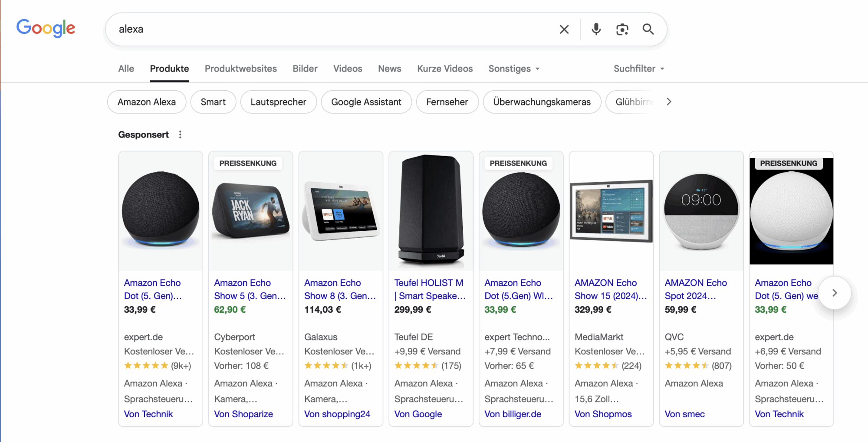Enable the Google Assistant filter chip
Image resolution: width=868 pixels, height=442 pixels.
coord(366,102)
